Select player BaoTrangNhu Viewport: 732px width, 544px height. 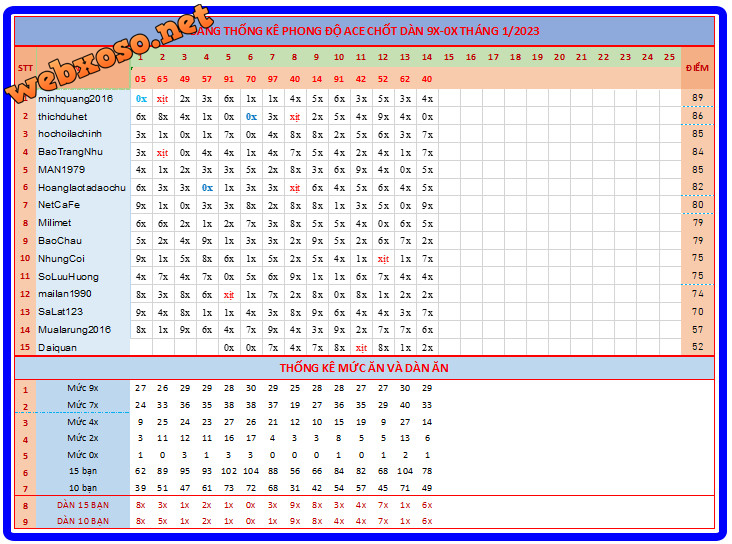coord(70,152)
